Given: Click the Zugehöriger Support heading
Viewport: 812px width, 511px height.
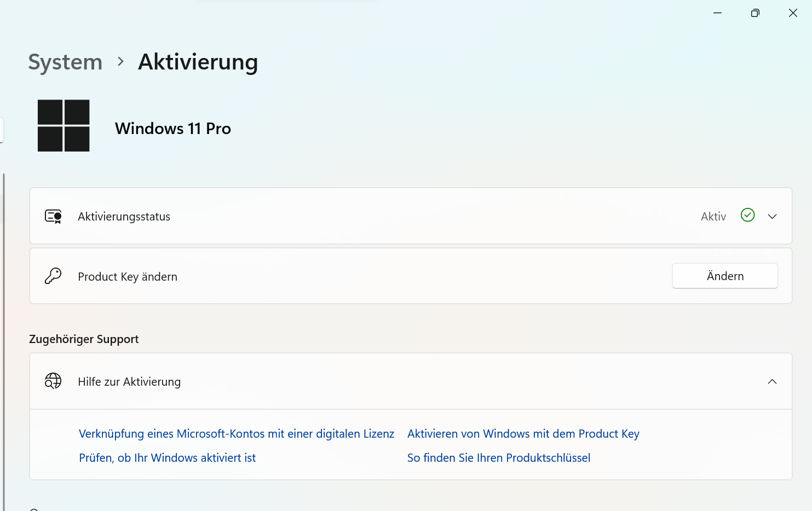Looking at the screenshot, I should pos(84,339).
